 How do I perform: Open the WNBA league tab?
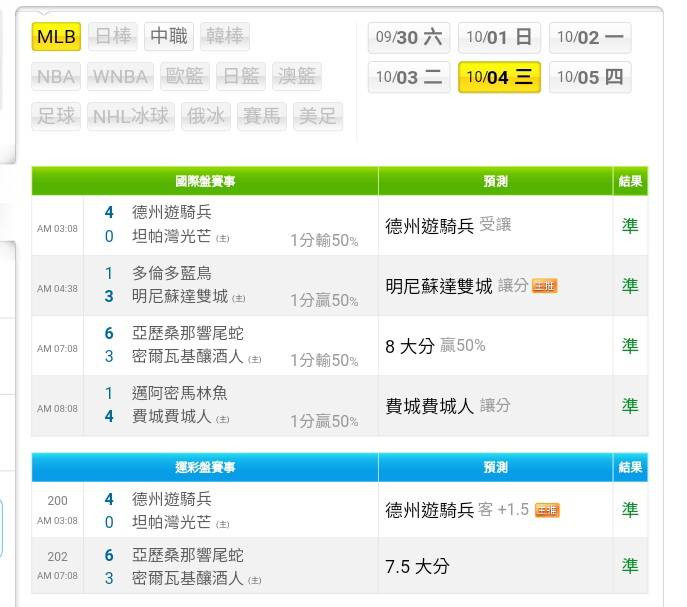[120, 76]
